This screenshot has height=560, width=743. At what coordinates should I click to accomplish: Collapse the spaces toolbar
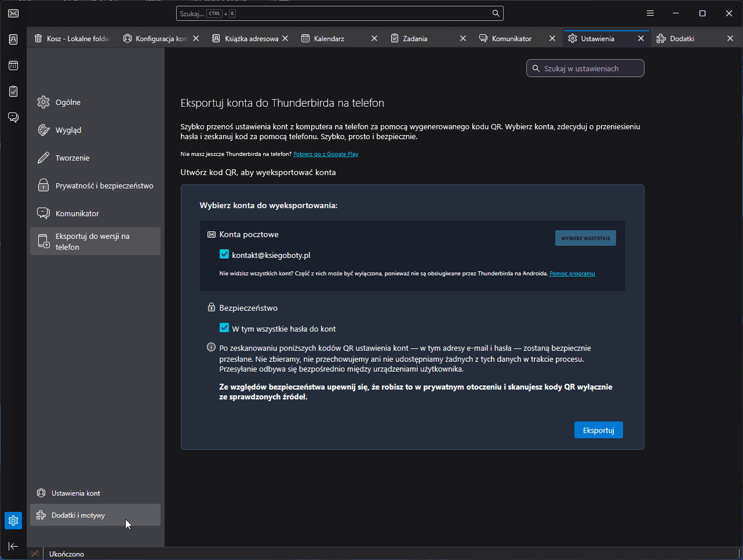point(13,546)
